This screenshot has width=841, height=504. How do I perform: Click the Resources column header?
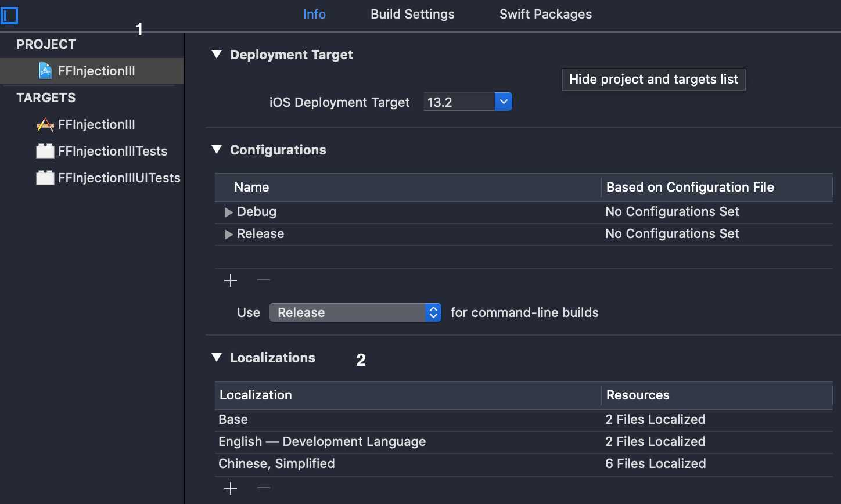(x=717, y=395)
